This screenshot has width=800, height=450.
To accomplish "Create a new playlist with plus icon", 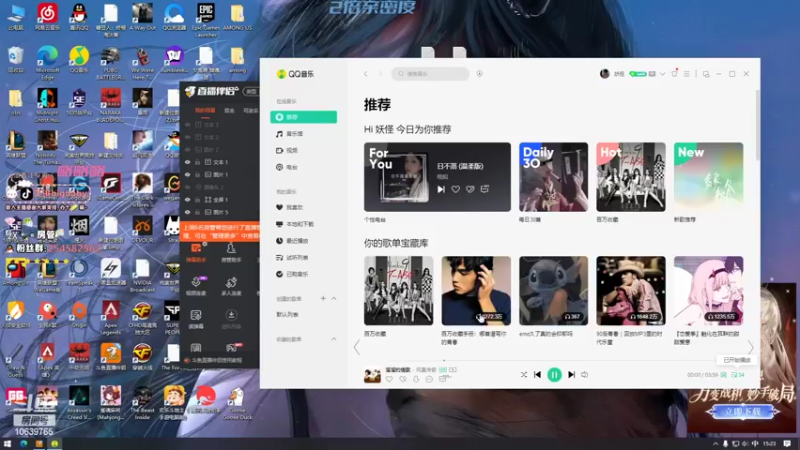I will 323,298.
